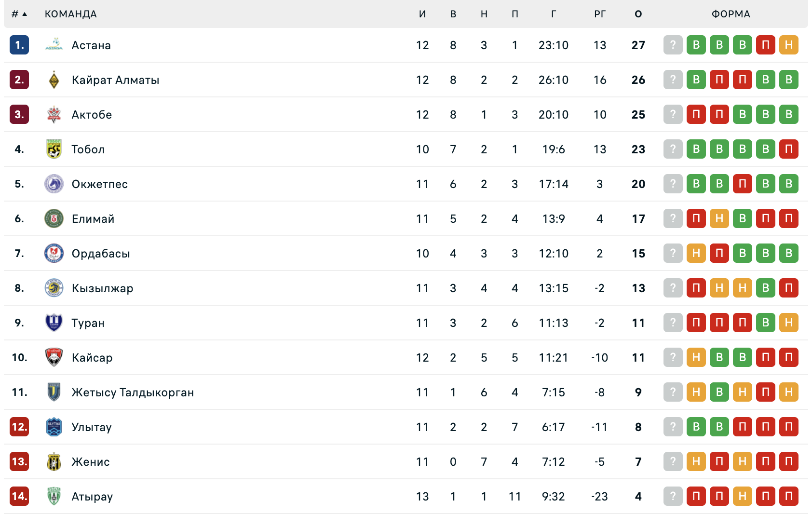
Task: Click the Тобол team badge
Action: tap(54, 149)
